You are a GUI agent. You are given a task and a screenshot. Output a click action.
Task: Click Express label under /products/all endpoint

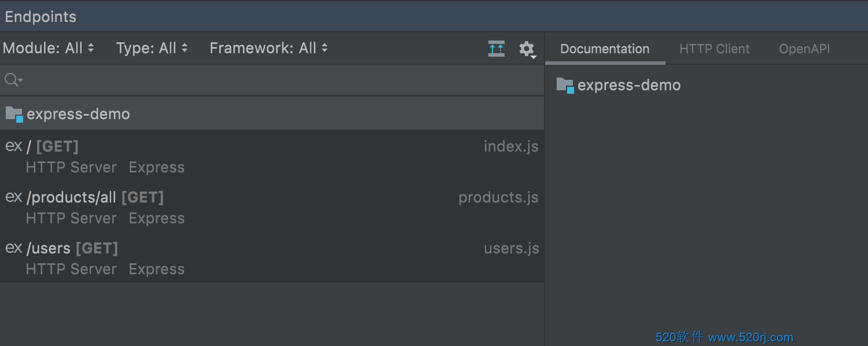pyautogui.click(x=157, y=218)
